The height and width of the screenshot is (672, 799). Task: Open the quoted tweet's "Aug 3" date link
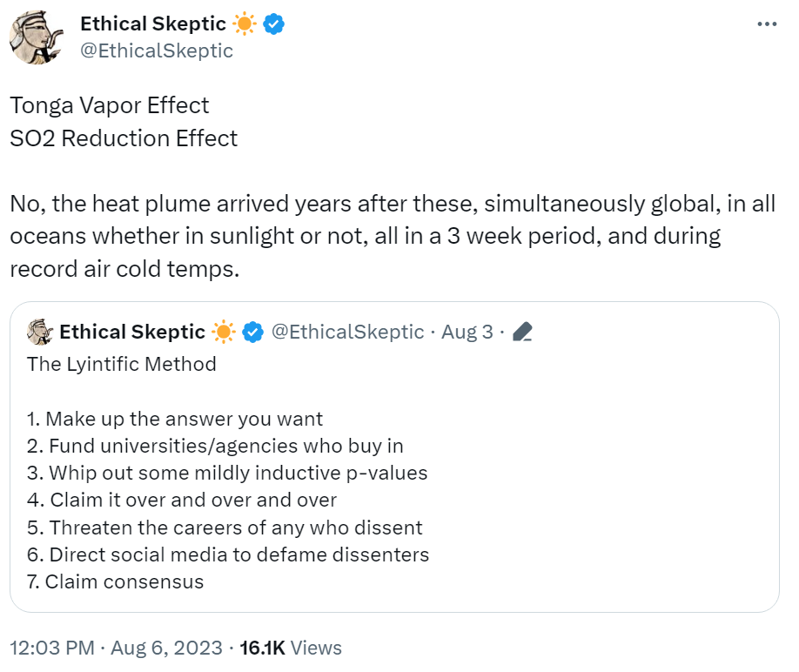point(467,332)
